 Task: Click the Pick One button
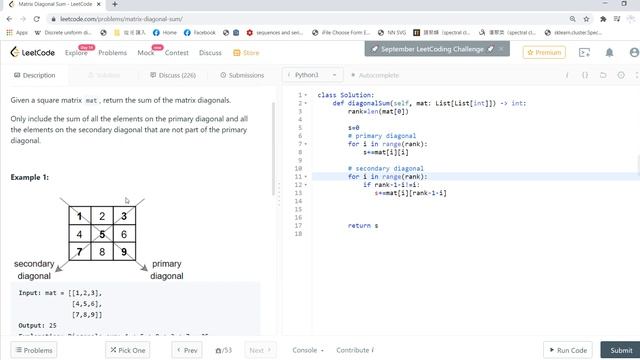click(x=128, y=350)
